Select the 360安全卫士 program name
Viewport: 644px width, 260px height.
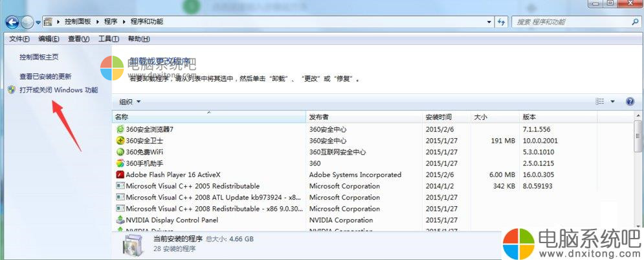[x=144, y=141]
